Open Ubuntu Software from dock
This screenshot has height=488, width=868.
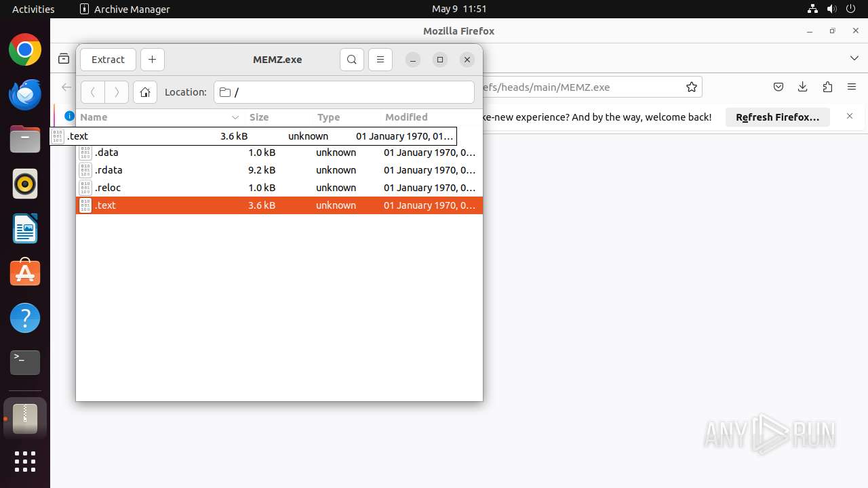click(x=25, y=273)
